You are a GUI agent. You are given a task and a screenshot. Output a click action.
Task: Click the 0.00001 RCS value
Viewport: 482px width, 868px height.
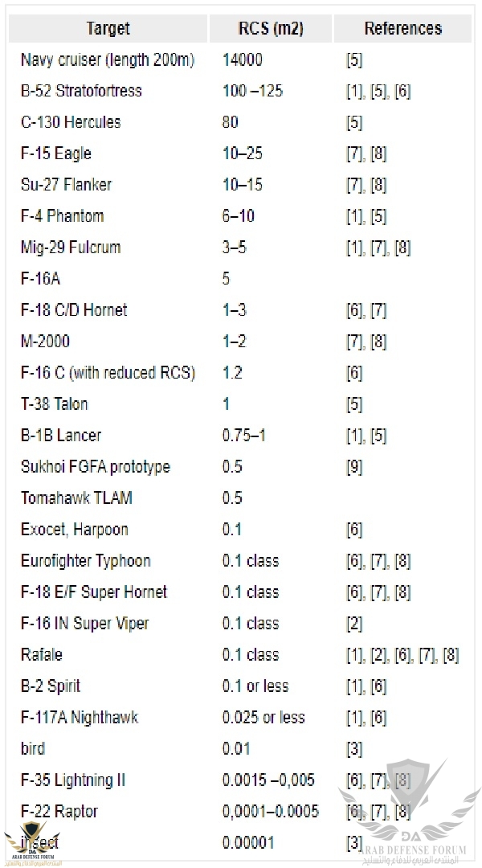coord(248,843)
